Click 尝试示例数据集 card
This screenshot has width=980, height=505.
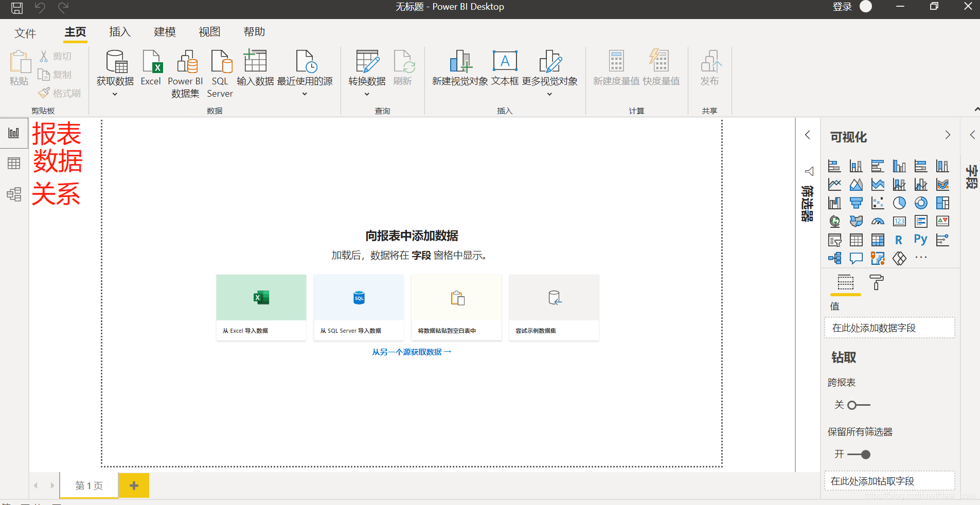[x=554, y=308]
